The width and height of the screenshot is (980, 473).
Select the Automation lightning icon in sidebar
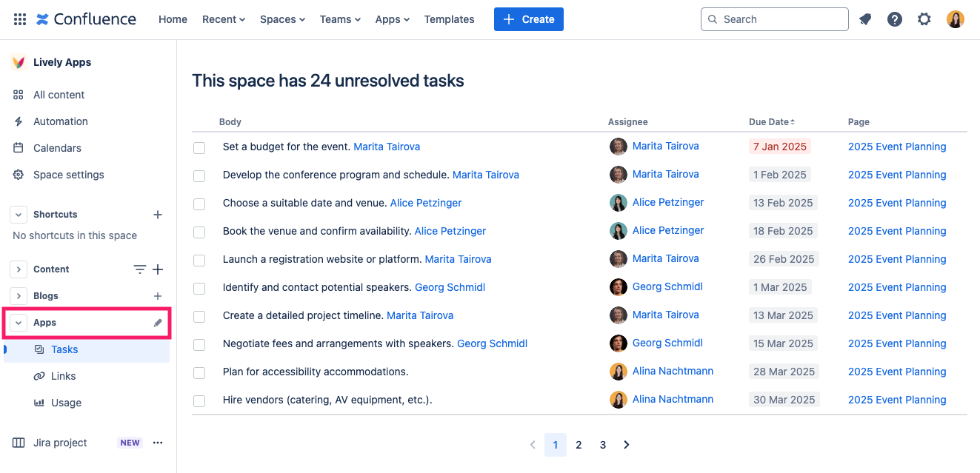click(x=17, y=121)
